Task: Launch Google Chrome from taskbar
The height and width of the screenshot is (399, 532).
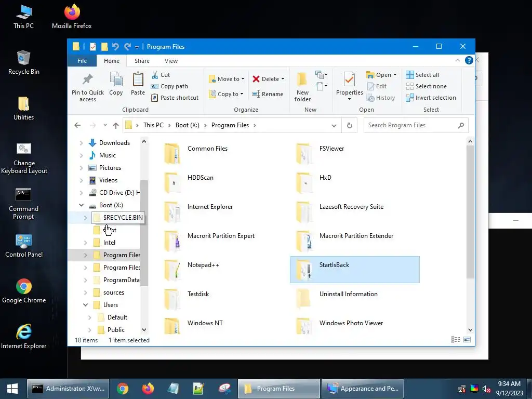Action: click(123, 389)
